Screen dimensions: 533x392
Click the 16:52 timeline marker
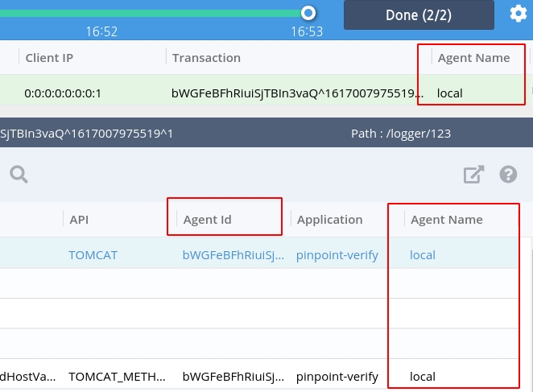[102, 32]
